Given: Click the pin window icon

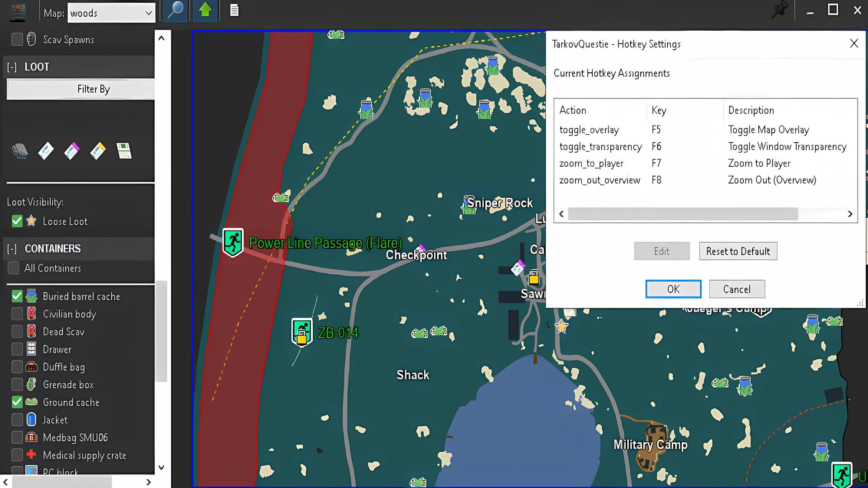Looking at the screenshot, I should [x=779, y=10].
